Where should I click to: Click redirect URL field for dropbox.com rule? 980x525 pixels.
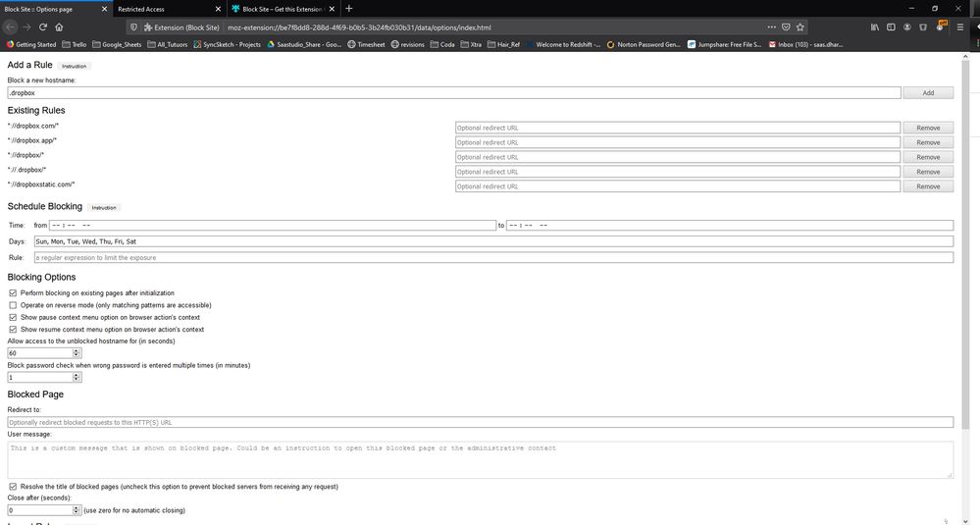678,128
